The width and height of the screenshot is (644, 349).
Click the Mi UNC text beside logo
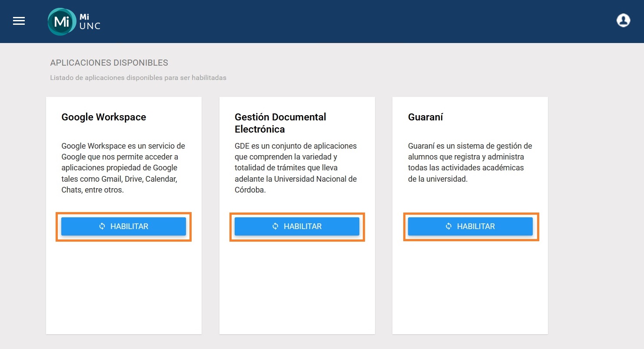(x=90, y=21)
